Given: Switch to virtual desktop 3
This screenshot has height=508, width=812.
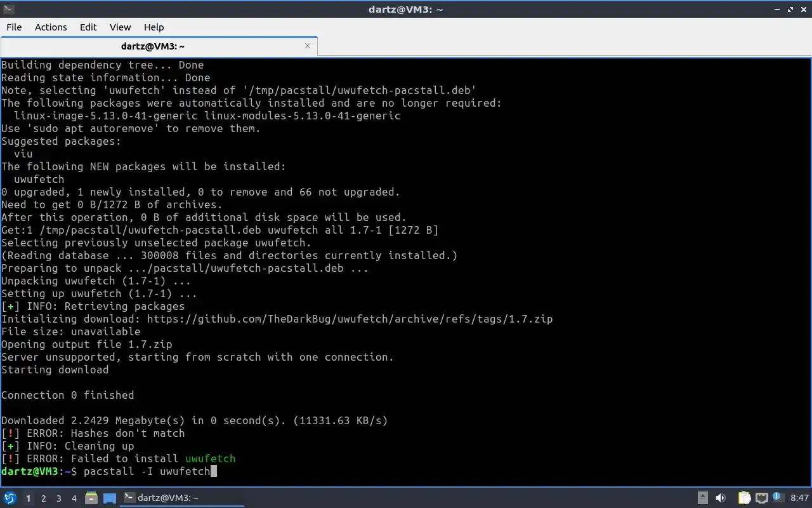Looking at the screenshot, I should pyautogui.click(x=59, y=498).
